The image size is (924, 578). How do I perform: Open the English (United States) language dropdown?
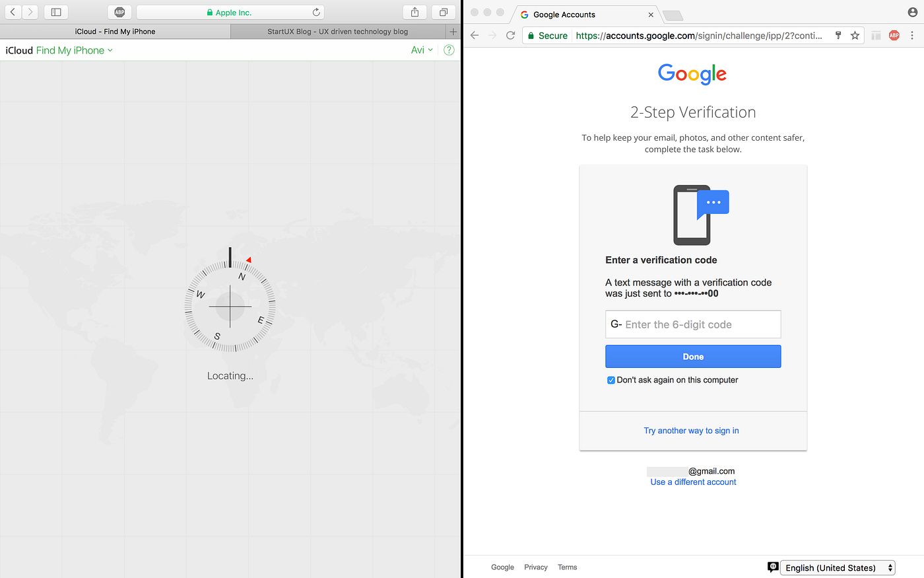837,567
